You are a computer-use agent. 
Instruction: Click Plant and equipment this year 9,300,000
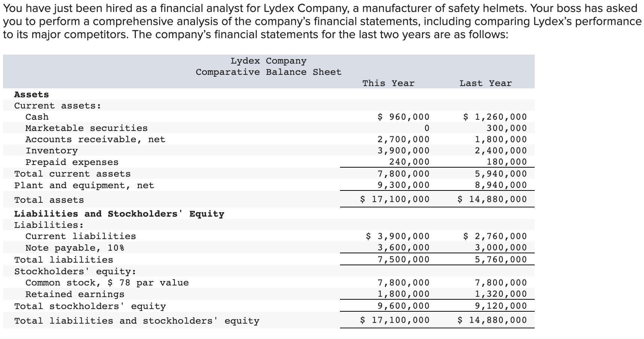click(403, 185)
